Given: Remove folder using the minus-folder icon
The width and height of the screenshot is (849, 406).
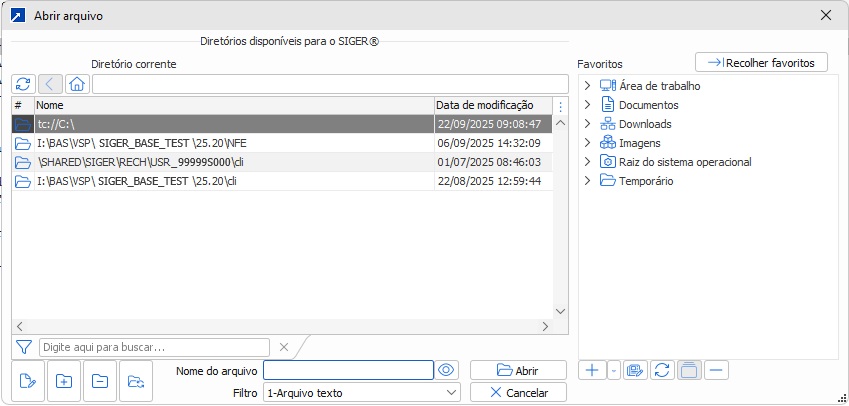Looking at the screenshot, I should click(x=100, y=381).
